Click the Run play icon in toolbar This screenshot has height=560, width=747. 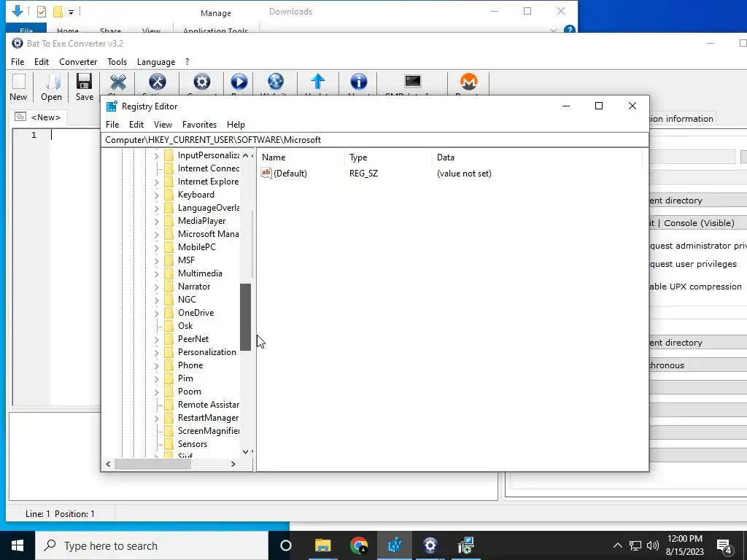(x=239, y=82)
